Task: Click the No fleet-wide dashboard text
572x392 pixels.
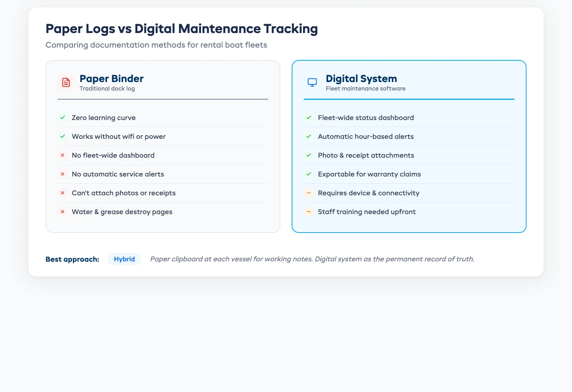Action: tap(113, 155)
